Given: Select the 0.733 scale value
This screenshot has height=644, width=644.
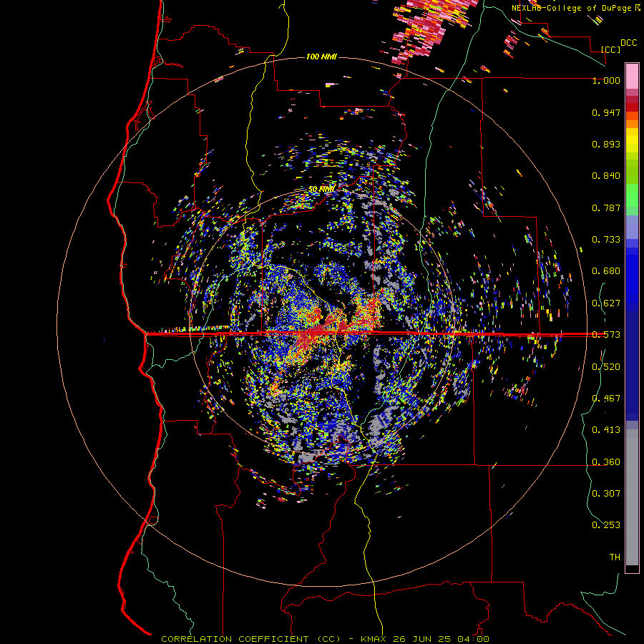Looking at the screenshot, I should (x=606, y=240).
